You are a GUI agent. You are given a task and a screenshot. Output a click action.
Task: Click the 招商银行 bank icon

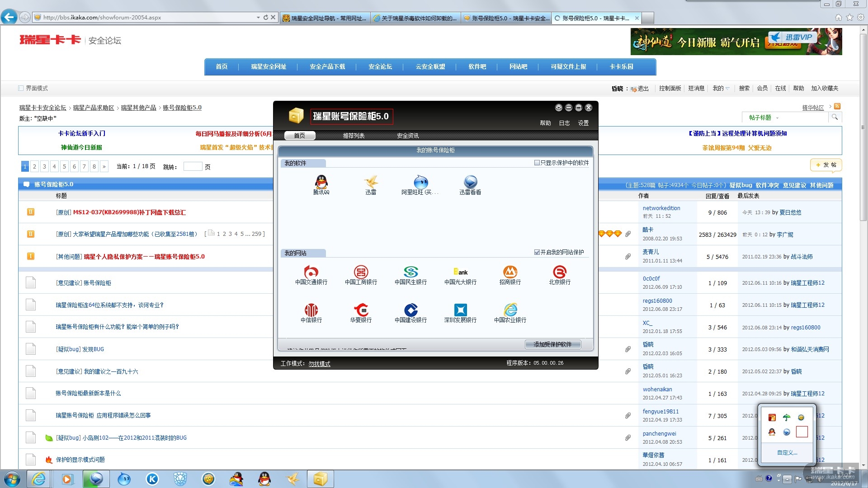pyautogui.click(x=510, y=272)
